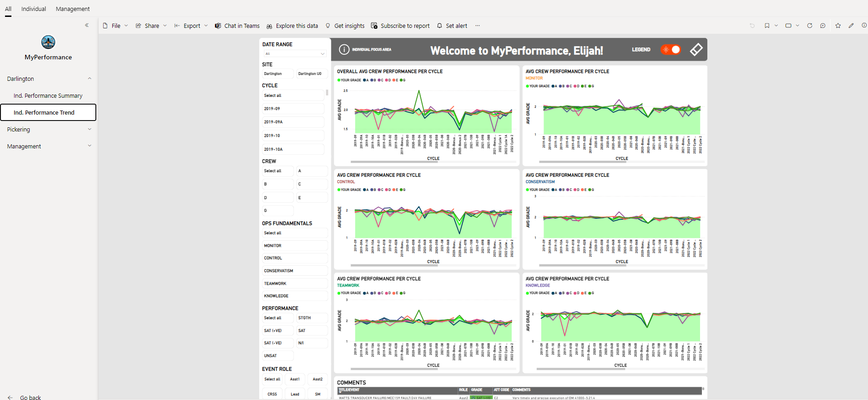This screenshot has height=400, width=868.
Task: Select cycle 2019-09A
Action: pos(293,122)
